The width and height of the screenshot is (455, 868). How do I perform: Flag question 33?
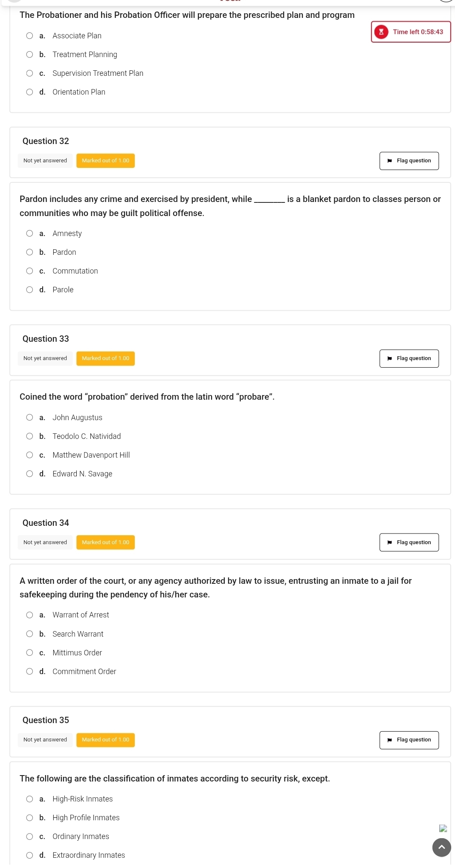409,358
